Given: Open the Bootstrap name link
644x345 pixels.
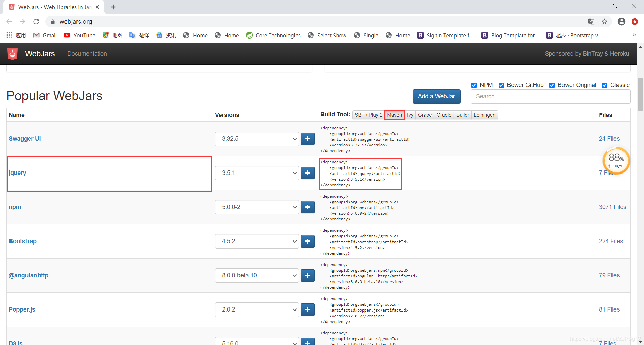Looking at the screenshot, I should point(23,241).
